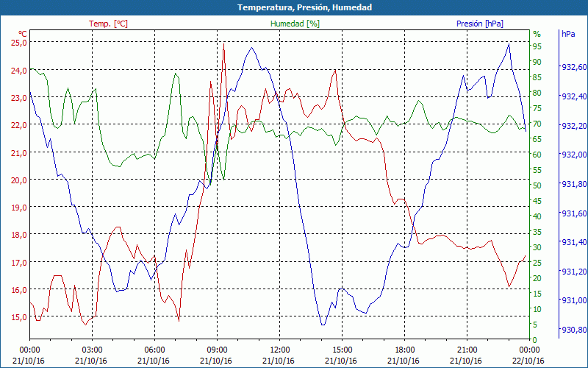The image size is (588, 368).
Task: Click the 20,0 temperature axis value
Action: (19, 180)
